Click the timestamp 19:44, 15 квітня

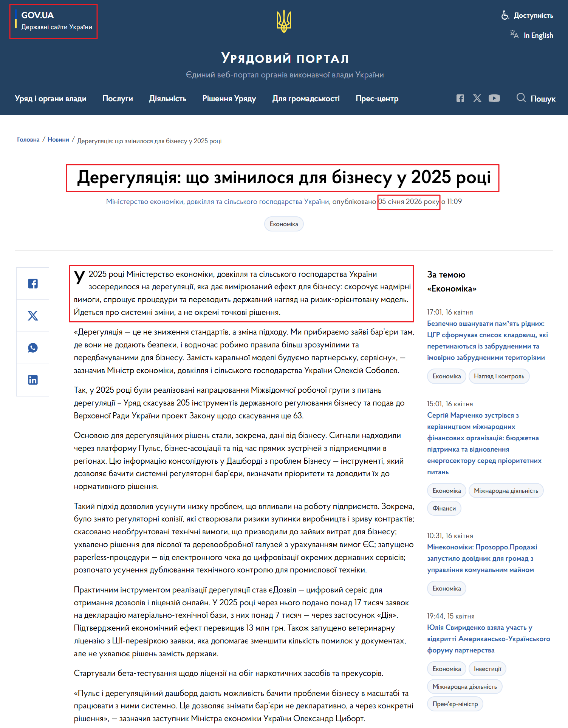click(451, 616)
